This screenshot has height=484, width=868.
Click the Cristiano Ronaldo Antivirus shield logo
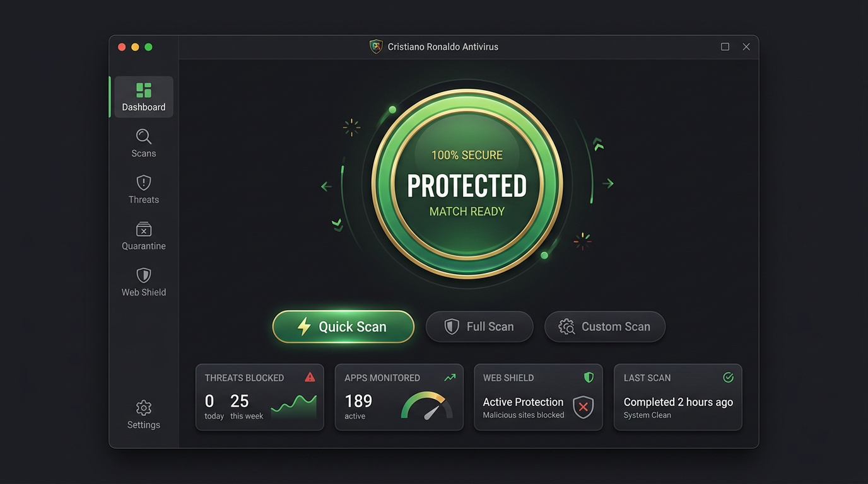376,47
